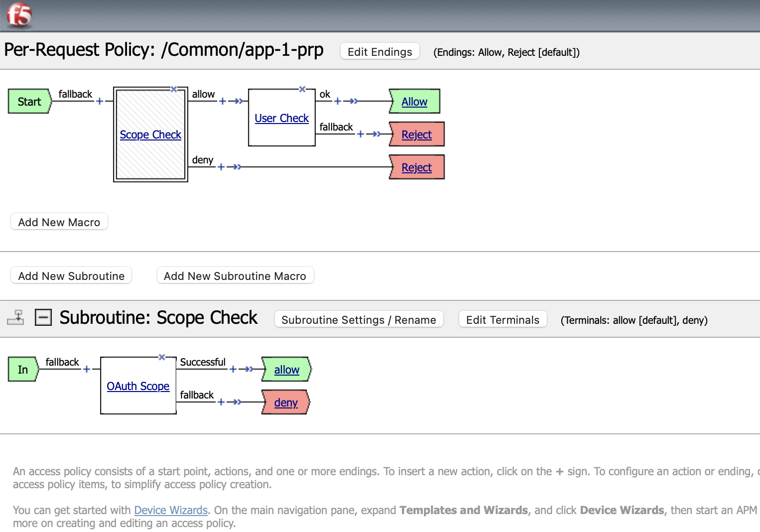Open the green Allow ending
The width and height of the screenshot is (760, 532).
point(414,102)
